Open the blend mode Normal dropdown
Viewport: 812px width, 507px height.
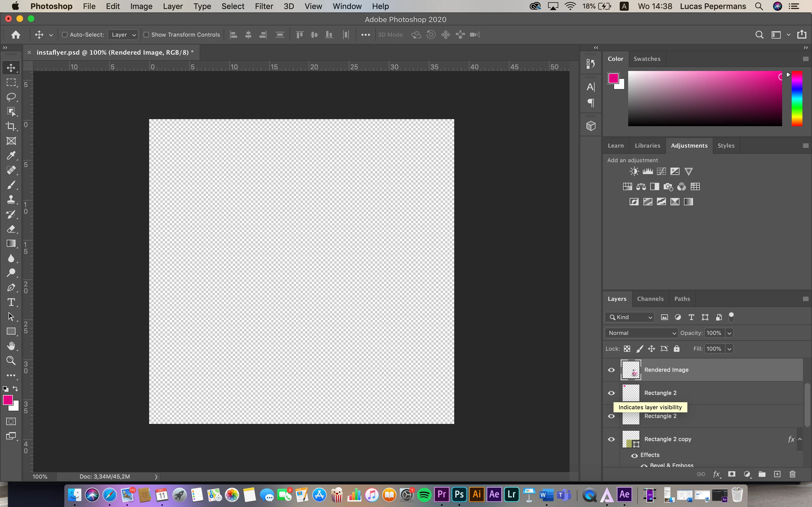641,333
